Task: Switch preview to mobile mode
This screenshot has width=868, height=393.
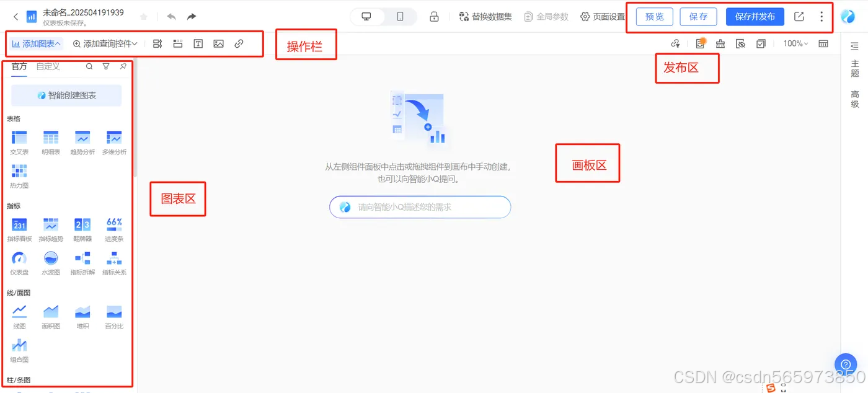Action: point(400,17)
